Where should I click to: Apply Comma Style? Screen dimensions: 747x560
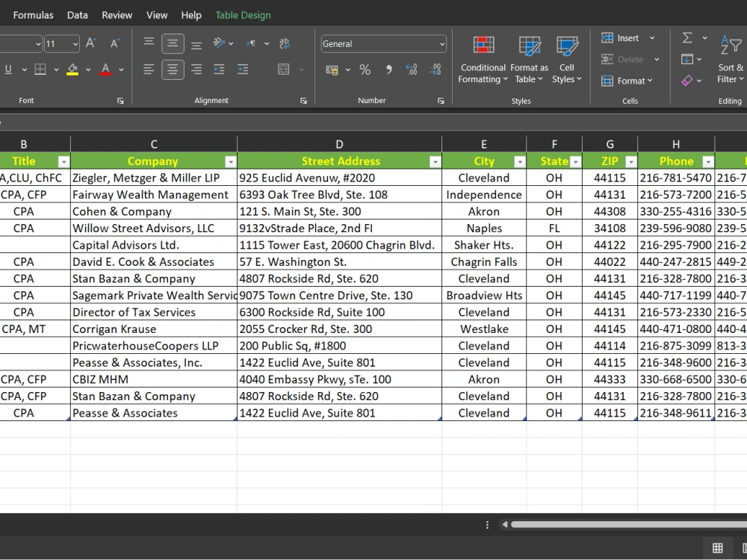[388, 70]
